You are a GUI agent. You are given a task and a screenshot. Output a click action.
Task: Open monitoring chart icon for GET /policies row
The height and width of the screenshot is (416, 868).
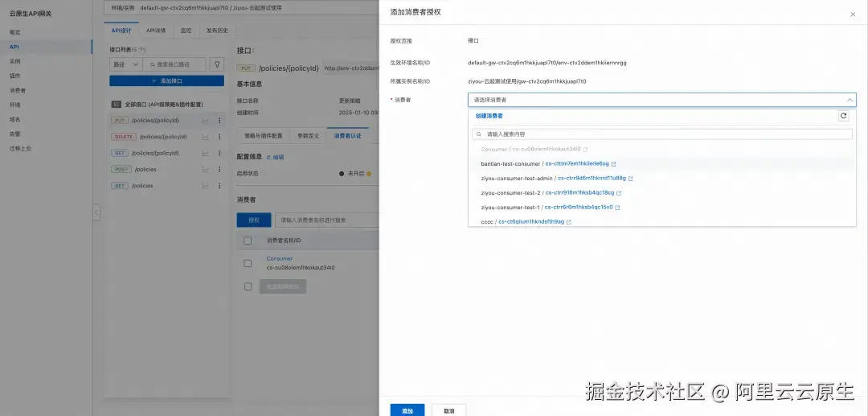pos(206,186)
